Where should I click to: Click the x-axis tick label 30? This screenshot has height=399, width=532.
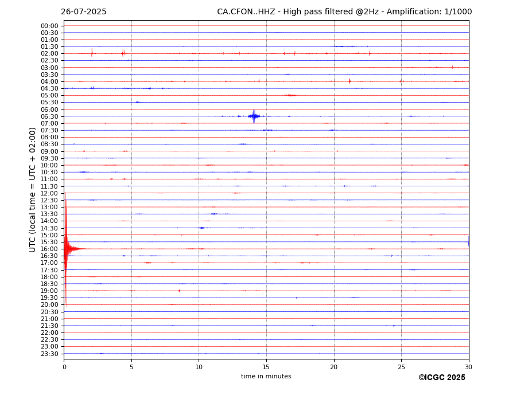[x=468, y=367]
